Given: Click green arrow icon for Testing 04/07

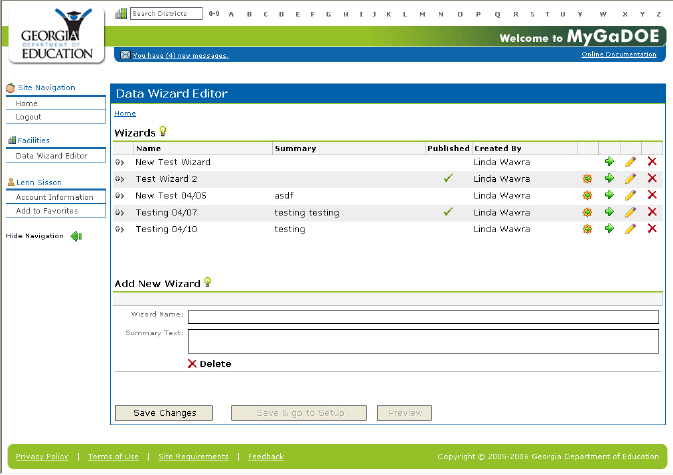Looking at the screenshot, I should tap(609, 212).
